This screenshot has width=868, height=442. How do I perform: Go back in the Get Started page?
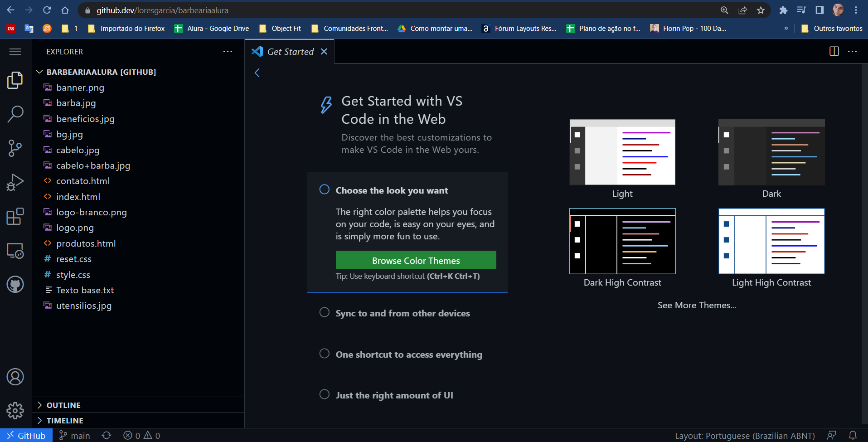(x=257, y=73)
